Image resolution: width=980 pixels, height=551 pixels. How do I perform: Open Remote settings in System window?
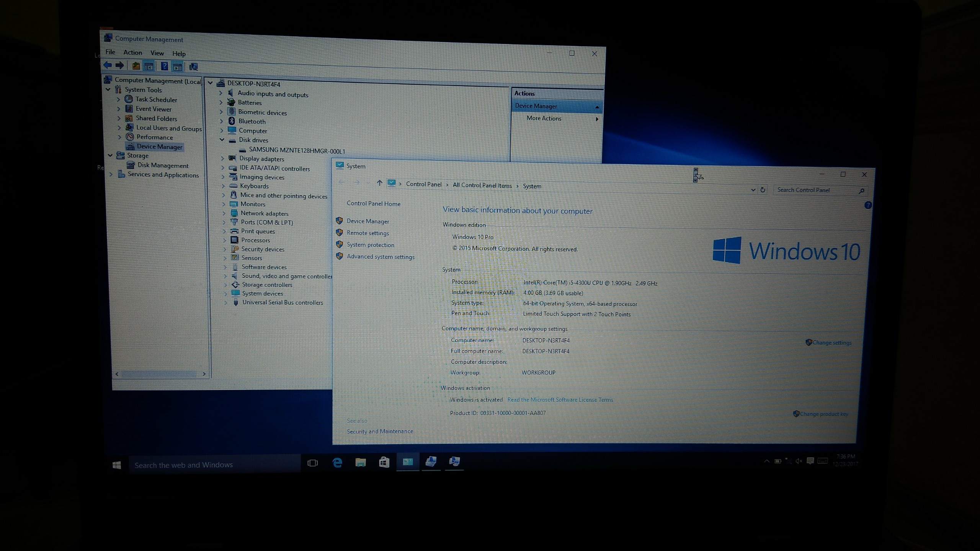[367, 233]
